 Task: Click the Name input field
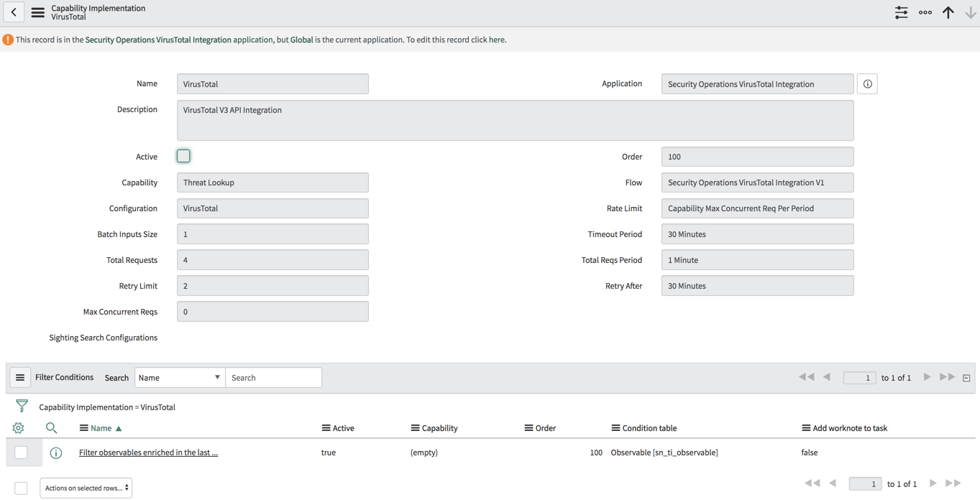tap(273, 84)
